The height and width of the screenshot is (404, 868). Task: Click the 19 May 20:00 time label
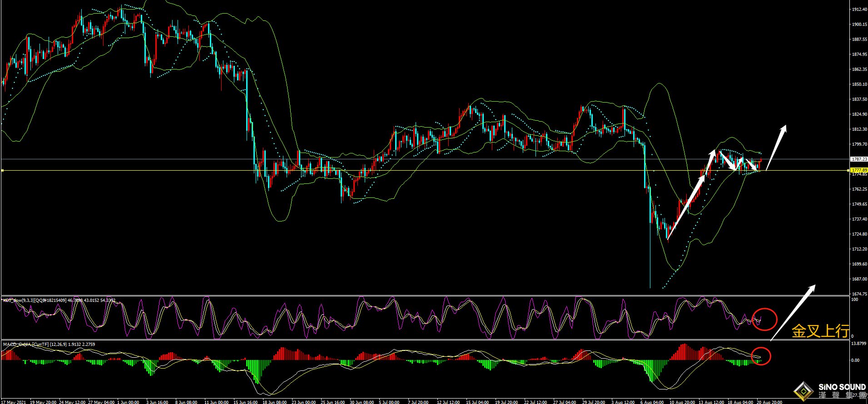[43, 402]
